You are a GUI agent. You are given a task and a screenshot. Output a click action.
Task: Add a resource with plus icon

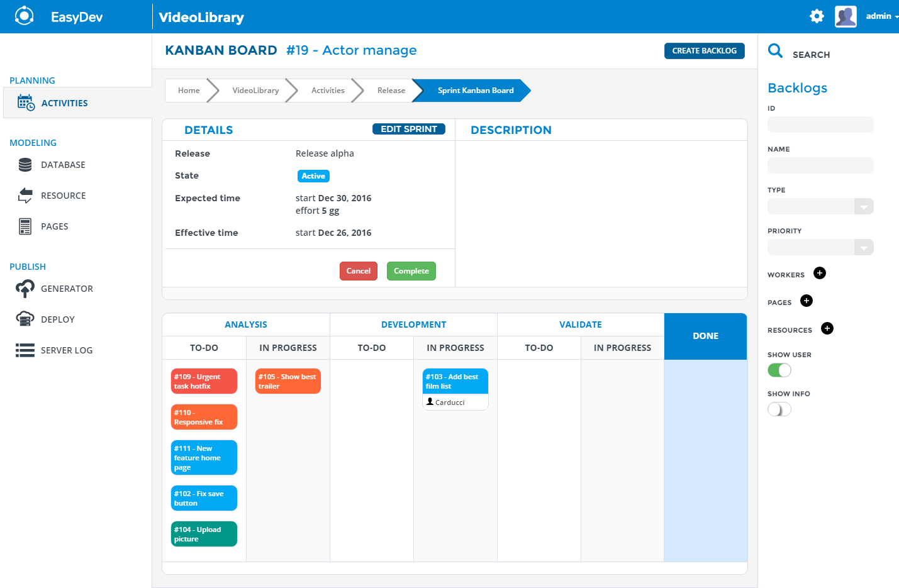pyautogui.click(x=827, y=328)
